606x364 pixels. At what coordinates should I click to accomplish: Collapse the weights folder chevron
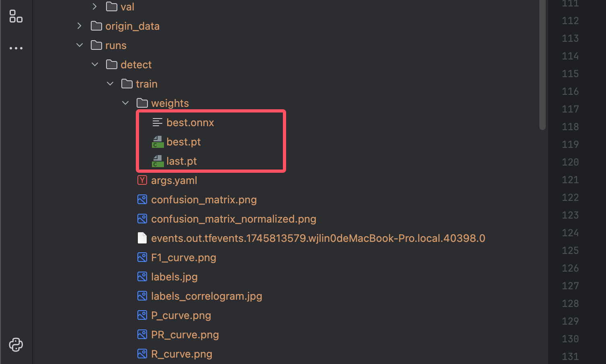click(125, 103)
